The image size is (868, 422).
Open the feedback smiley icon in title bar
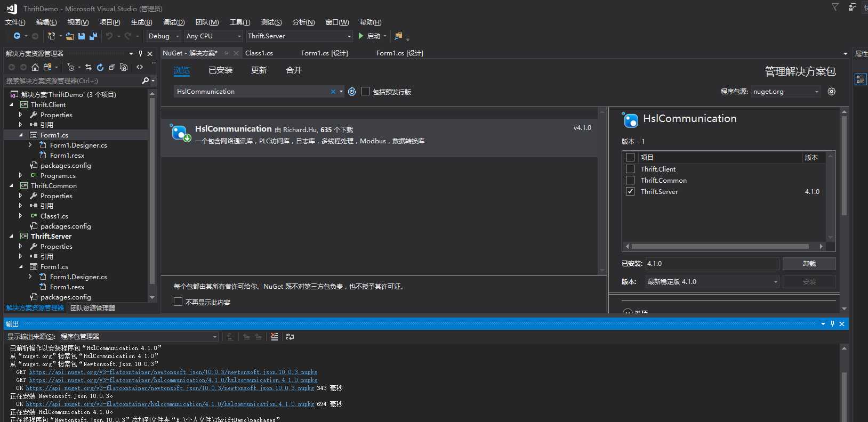click(x=852, y=7)
